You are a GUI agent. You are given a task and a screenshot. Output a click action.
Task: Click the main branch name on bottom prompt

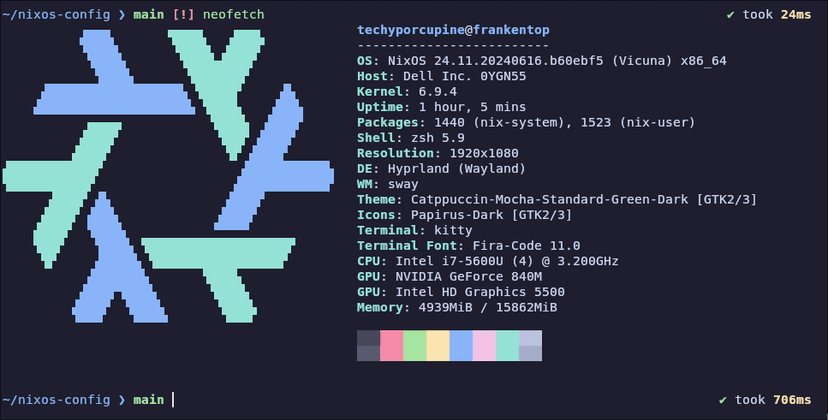click(x=148, y=400)
